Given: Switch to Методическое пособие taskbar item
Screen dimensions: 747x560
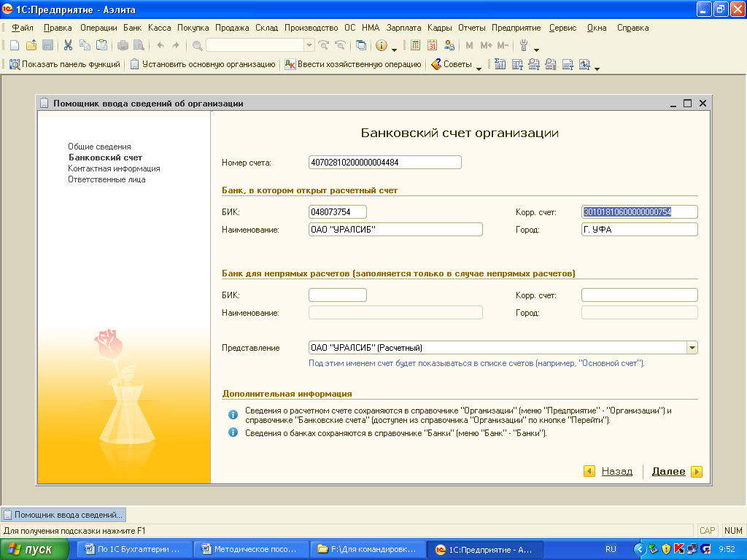Looking at the screenshot, I should click(251, 550).
